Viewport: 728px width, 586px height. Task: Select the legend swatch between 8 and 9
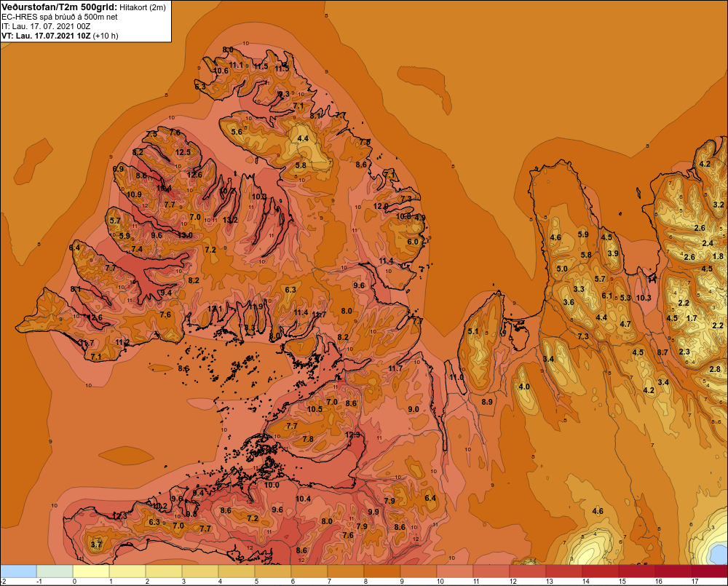point(383,571)
